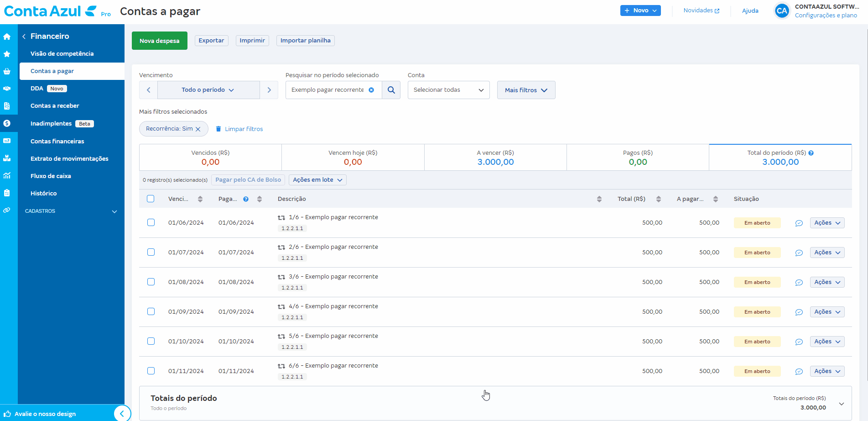Viewport: 868px width, 421px height.
Task: Check the box for 01/07/2024 expense
Action: click(x=151, y=252)
